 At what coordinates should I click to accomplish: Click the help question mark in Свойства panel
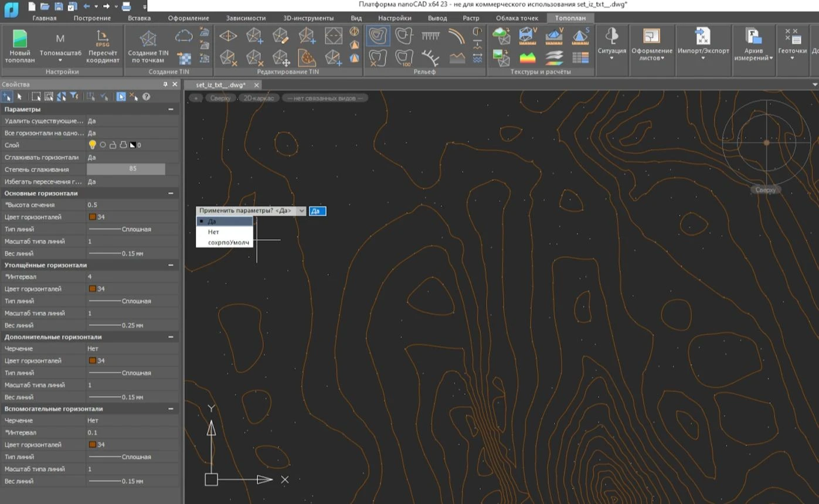[x=147, y=97]
